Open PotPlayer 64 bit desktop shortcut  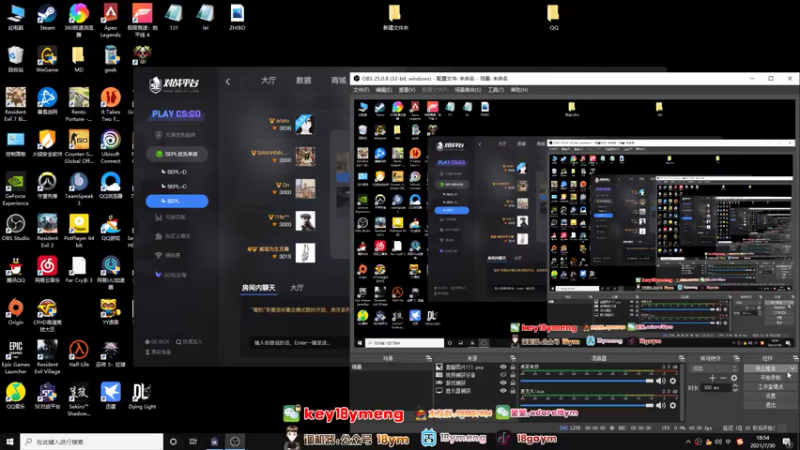coord(79,231)
